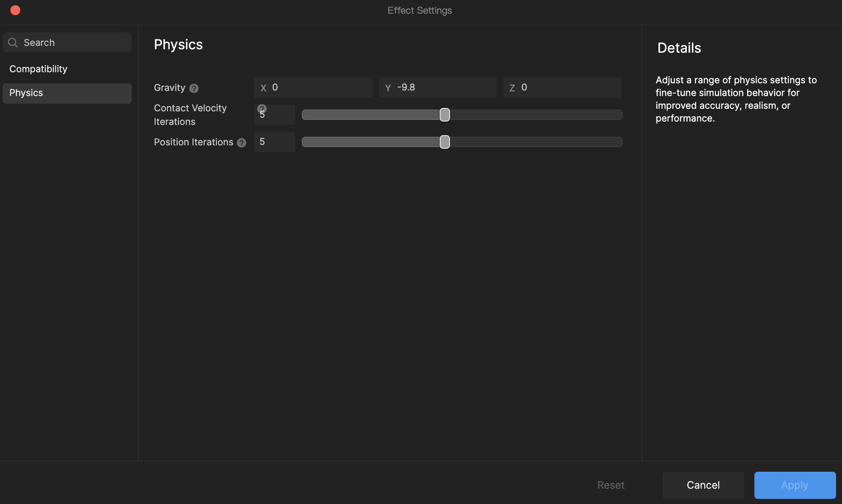Click the Position Iterations slider handle
The image size is (842, 504).
click(445, 142)
